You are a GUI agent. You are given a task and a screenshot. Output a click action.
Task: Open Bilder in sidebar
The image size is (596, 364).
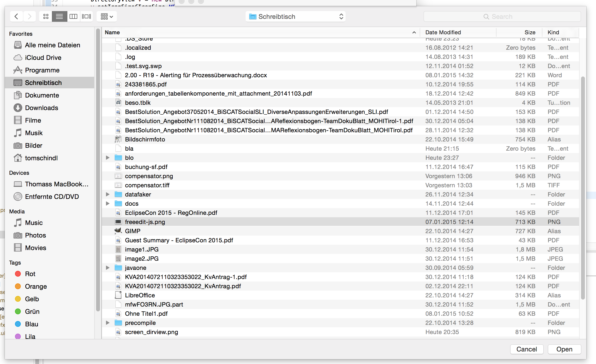[x=50, y=146]
